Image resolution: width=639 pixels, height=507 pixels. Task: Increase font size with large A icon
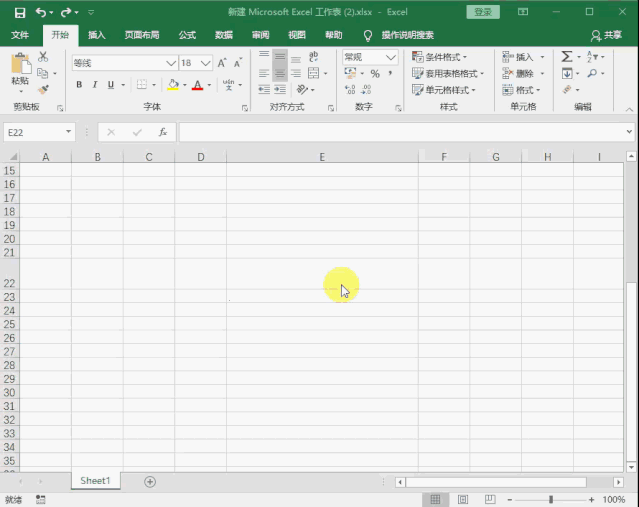coord(222,63)
